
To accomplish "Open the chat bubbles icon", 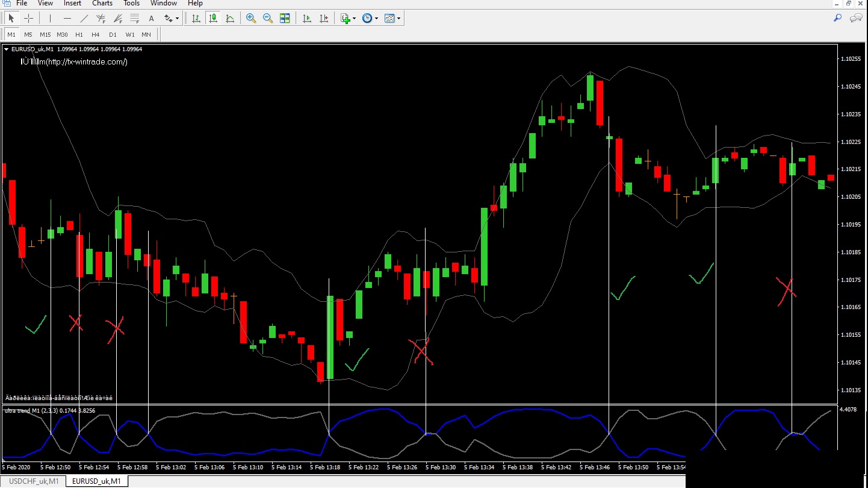I will [855, 18].
